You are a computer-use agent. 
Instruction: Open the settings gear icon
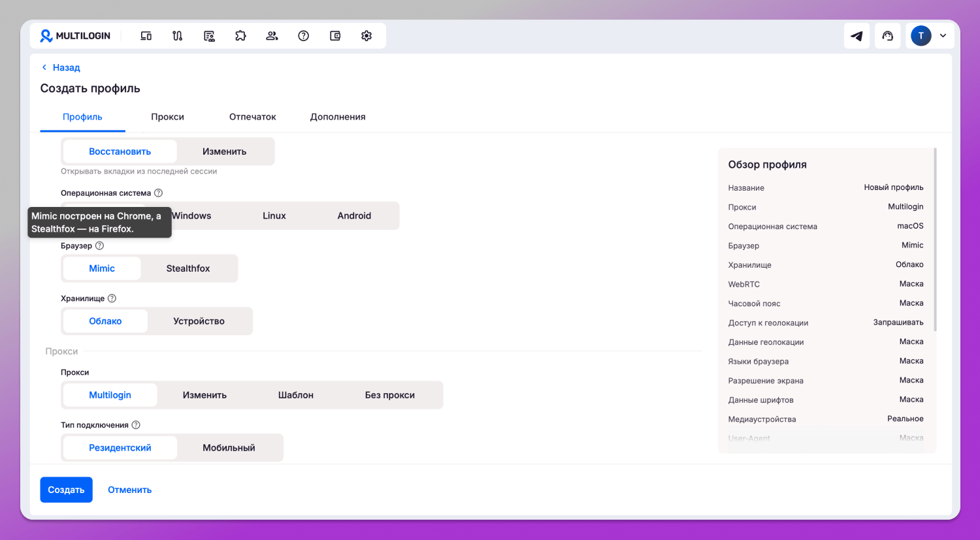pos(367,36)
